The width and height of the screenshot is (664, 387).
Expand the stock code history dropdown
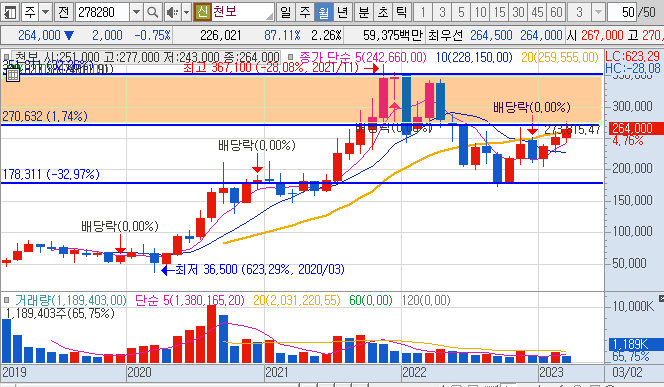click(136, 13)
